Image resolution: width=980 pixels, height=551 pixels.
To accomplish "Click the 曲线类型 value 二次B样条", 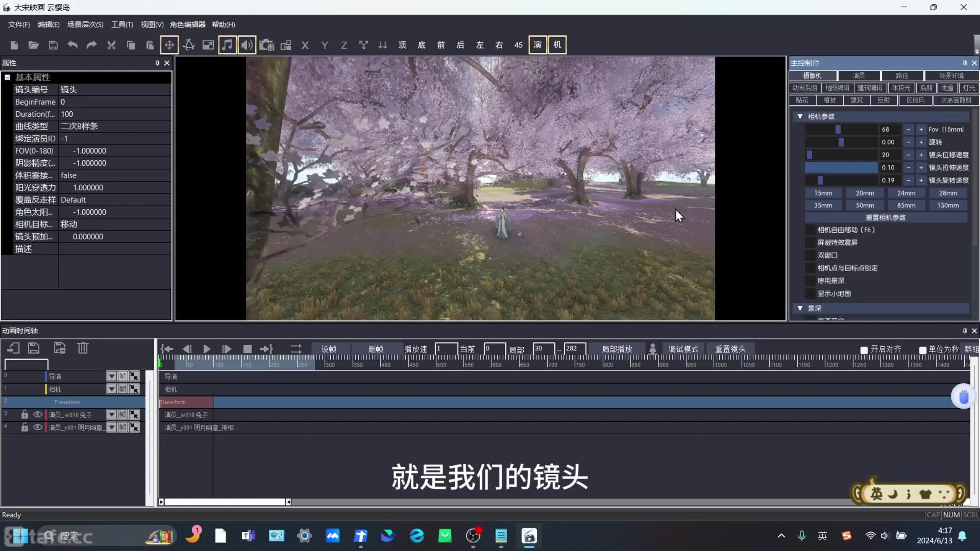I will tap(115, 126).
